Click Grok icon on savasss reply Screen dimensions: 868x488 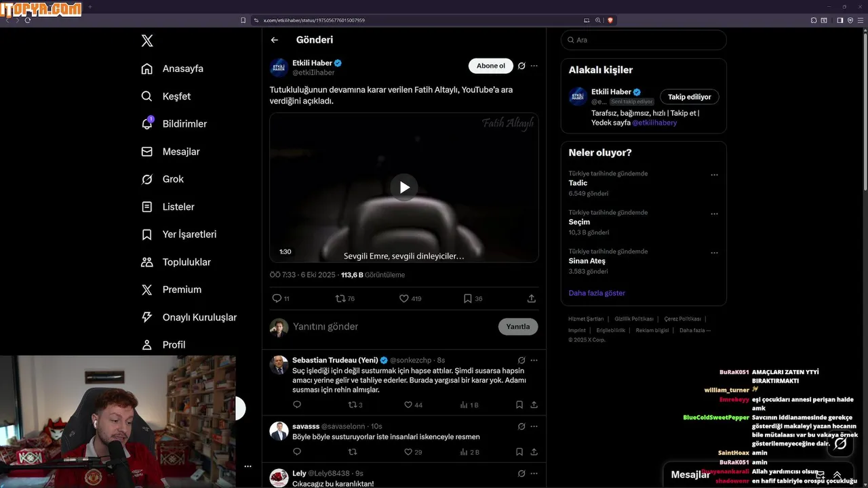[x=521, y=426]
